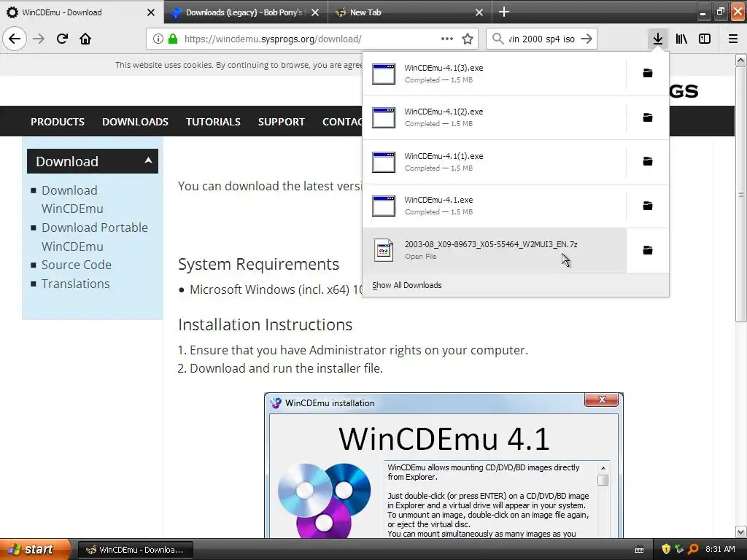Image resolution: width=747 pixels, height=560 pixels.
Task: Open WinCDEmu-4.1(3).exe download entry
Action: [x=494, y=74]
